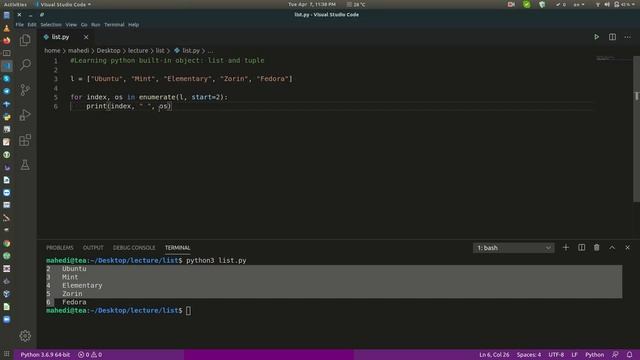
Task: Kill terminal with trash icon
Action: [596, 247]
